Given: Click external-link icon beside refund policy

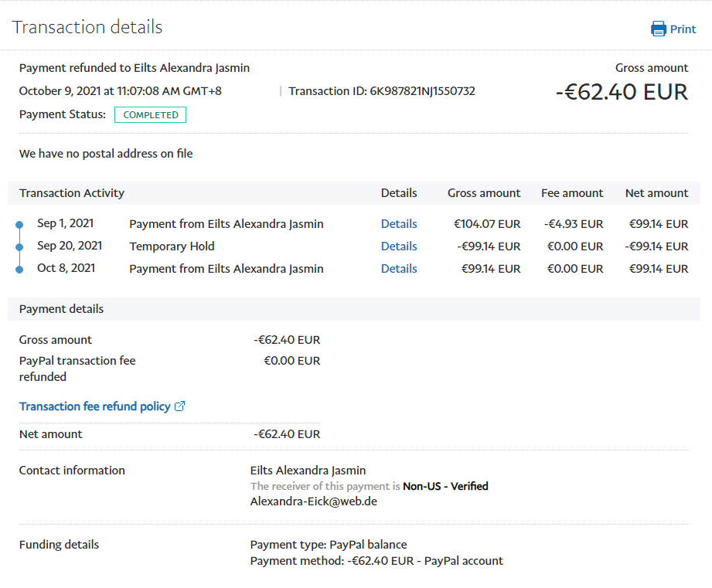Looking at the screenshot, I should point(180,406).
